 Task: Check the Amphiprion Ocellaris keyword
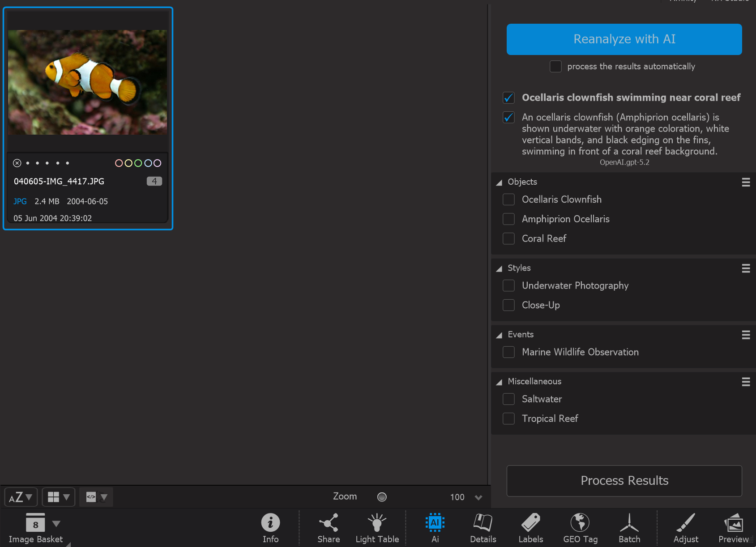click(508, 219)
